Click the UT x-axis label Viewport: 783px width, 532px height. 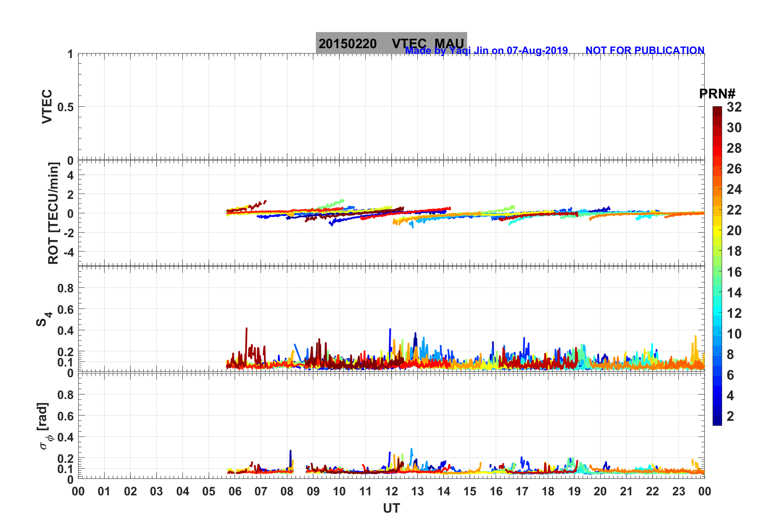(391, 508)
